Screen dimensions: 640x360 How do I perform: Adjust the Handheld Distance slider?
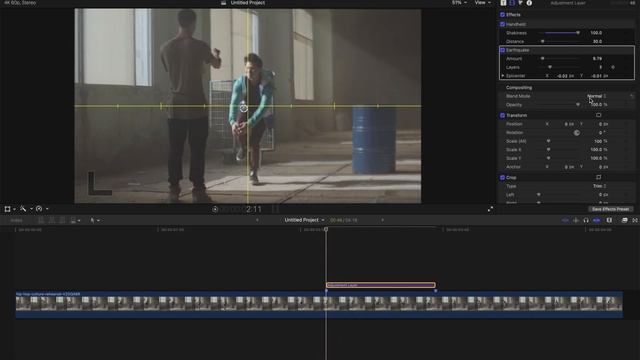[542, 41]
